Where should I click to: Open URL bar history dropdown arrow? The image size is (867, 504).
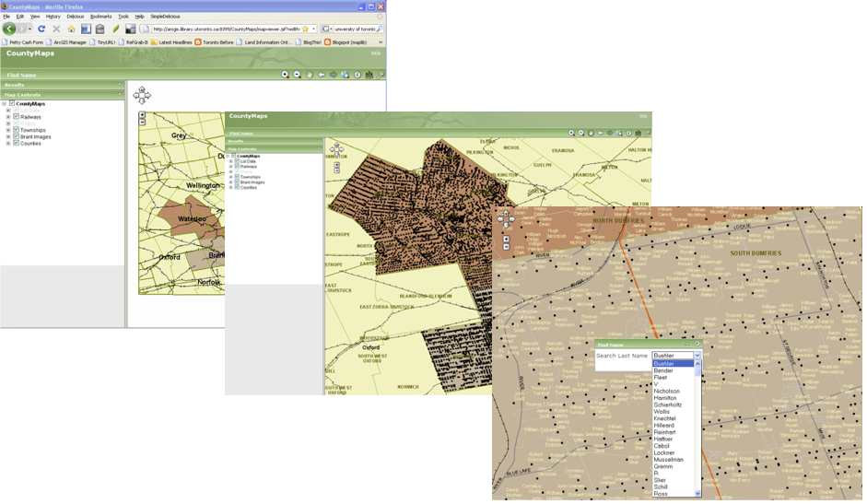point(313,29)
